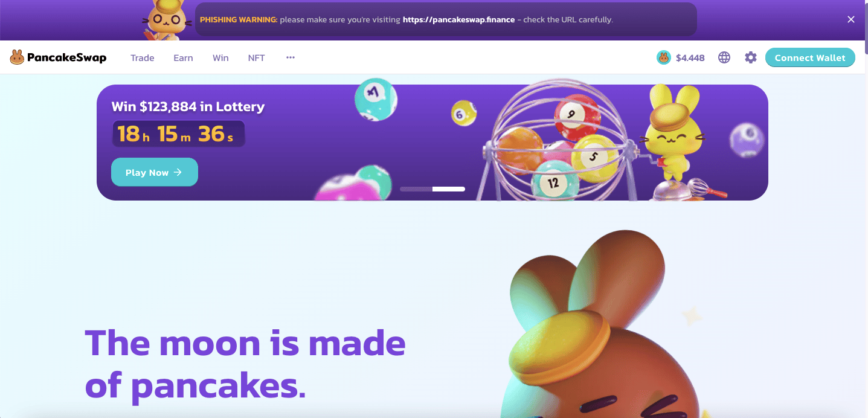Open the globe language selector
Screen dimensions: 868x418
[x=724, y=57]
